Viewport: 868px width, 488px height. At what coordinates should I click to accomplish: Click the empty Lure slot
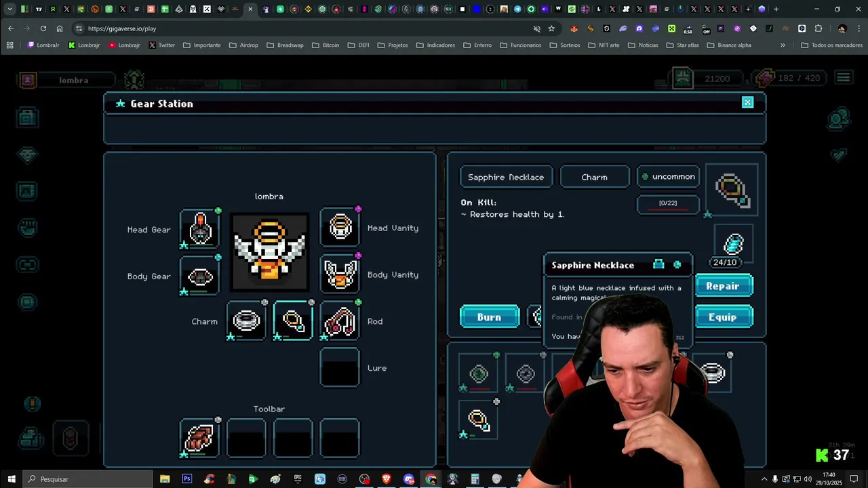pyautogui.click(x=340, y=368)
